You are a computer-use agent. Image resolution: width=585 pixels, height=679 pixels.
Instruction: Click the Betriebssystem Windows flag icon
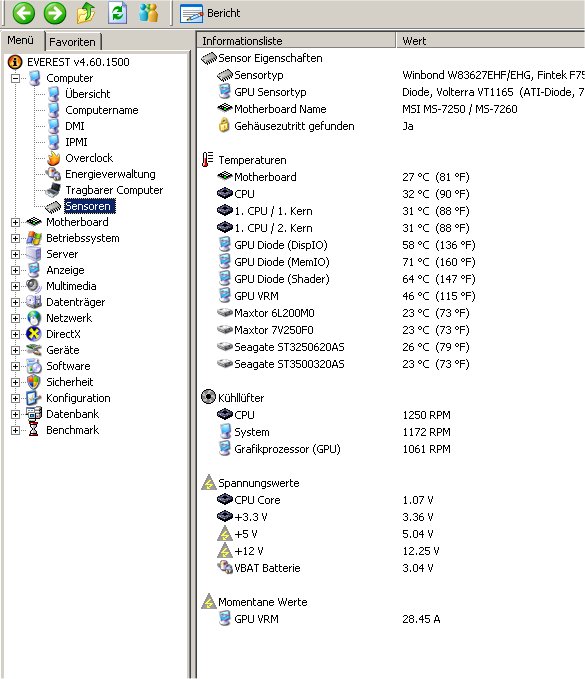click(x=34, y=238)
